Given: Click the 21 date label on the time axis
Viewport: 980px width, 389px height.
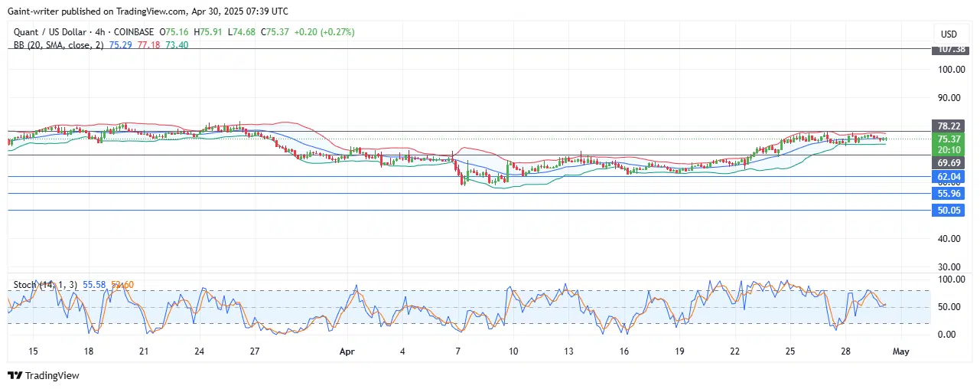Looking at the screenshot, I should click(x=144, y=351).
